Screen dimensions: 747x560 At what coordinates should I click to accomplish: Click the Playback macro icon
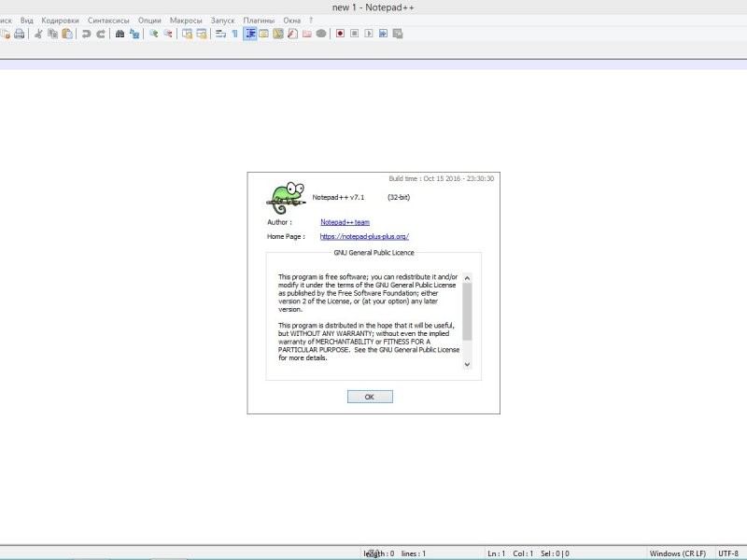[369, 34]
